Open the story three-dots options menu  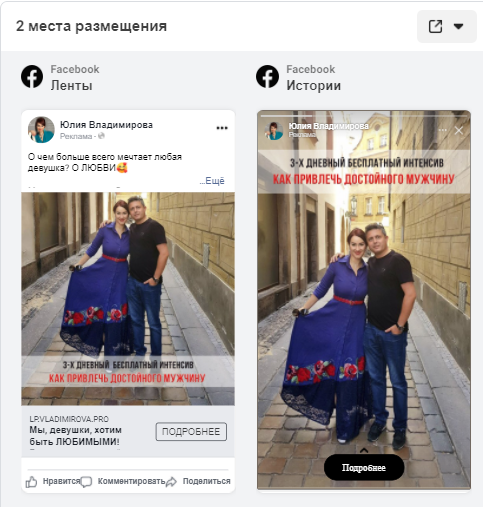click(443, 130)
